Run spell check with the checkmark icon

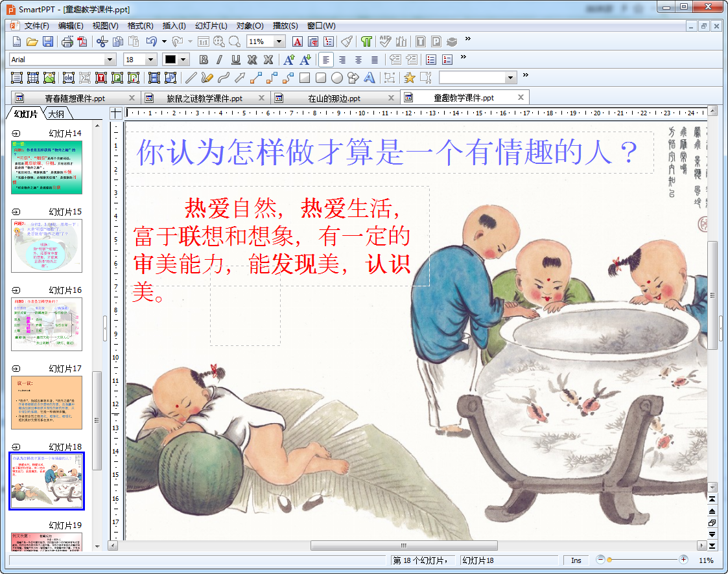[385, 41]
